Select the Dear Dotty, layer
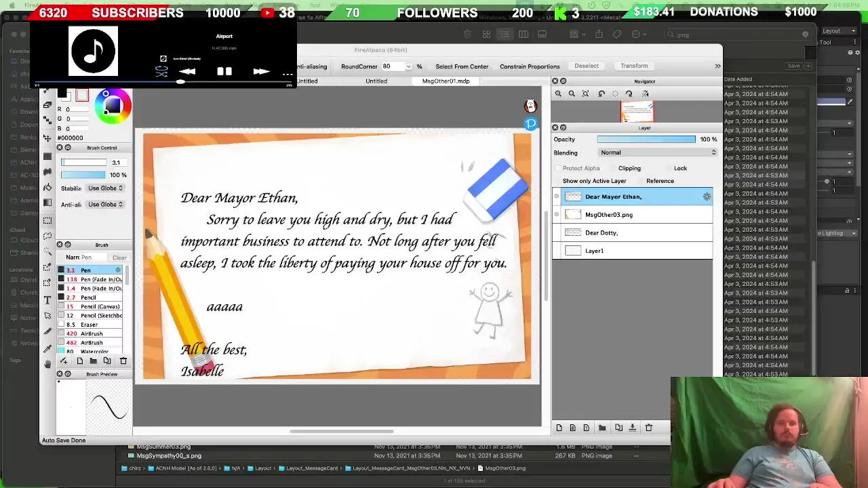The image size is (868, 488). [633, 232]
